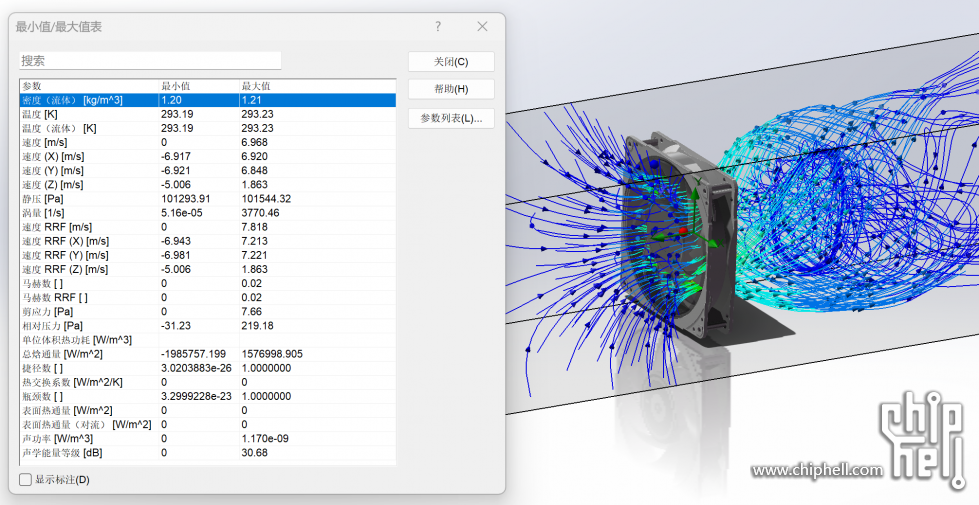Select the 密度（流体）[kg/m^3] row
This screenshot has height=505, width=979.
(208, 100)
